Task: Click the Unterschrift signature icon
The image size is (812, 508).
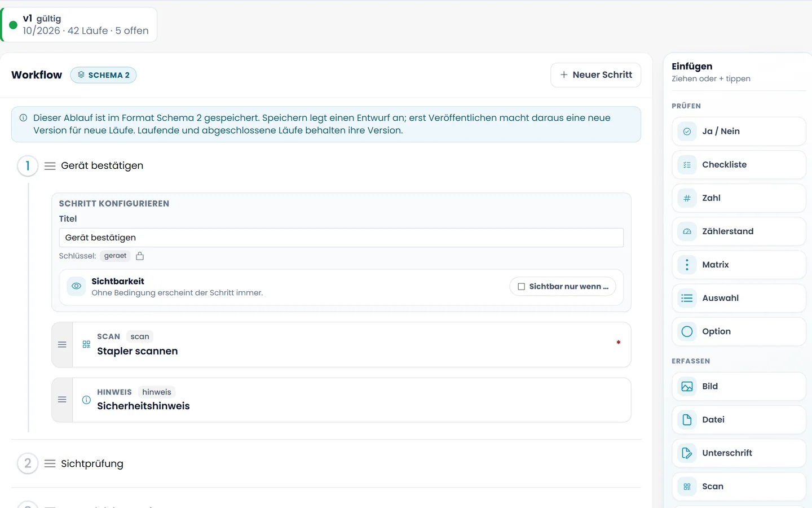Action: (687, 453)
